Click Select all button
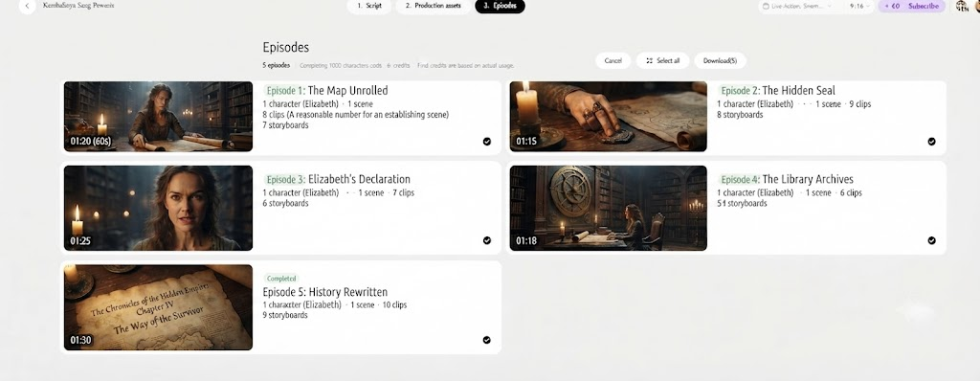The height and width of the screenshot is (381, 980). (x=662, y=60)
